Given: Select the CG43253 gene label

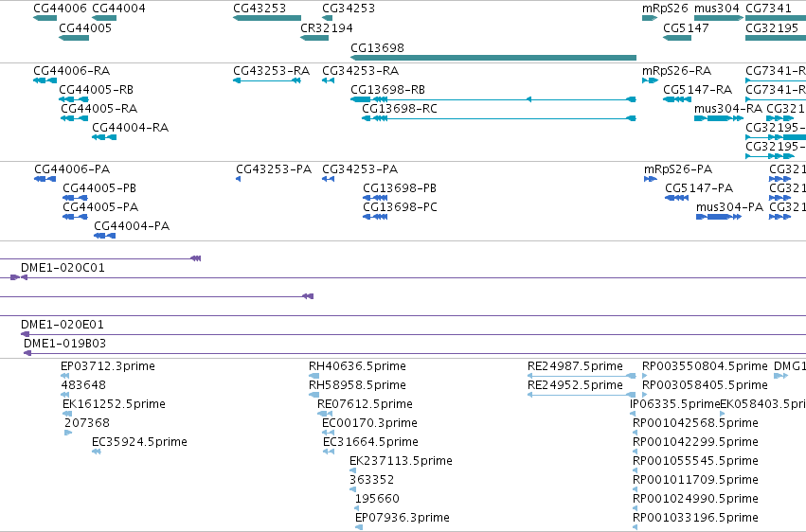Looking at the screenshot, I should (260, 9).
